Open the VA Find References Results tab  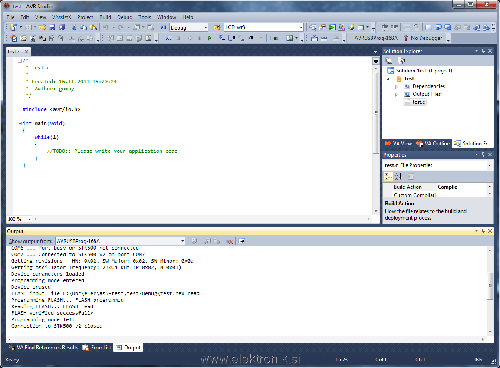[43, 347]
